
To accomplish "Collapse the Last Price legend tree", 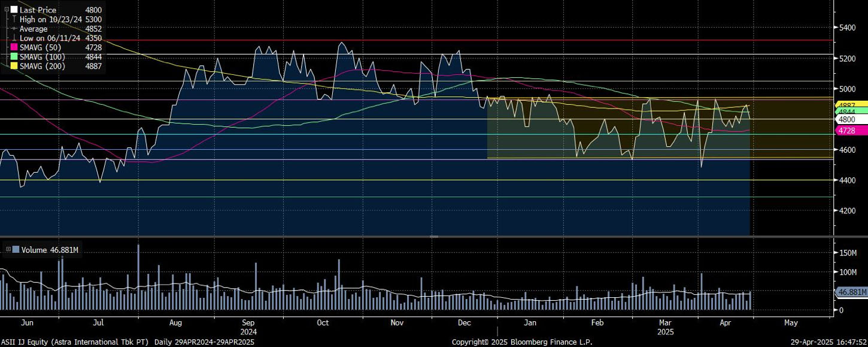I will (x=7, y=10).
